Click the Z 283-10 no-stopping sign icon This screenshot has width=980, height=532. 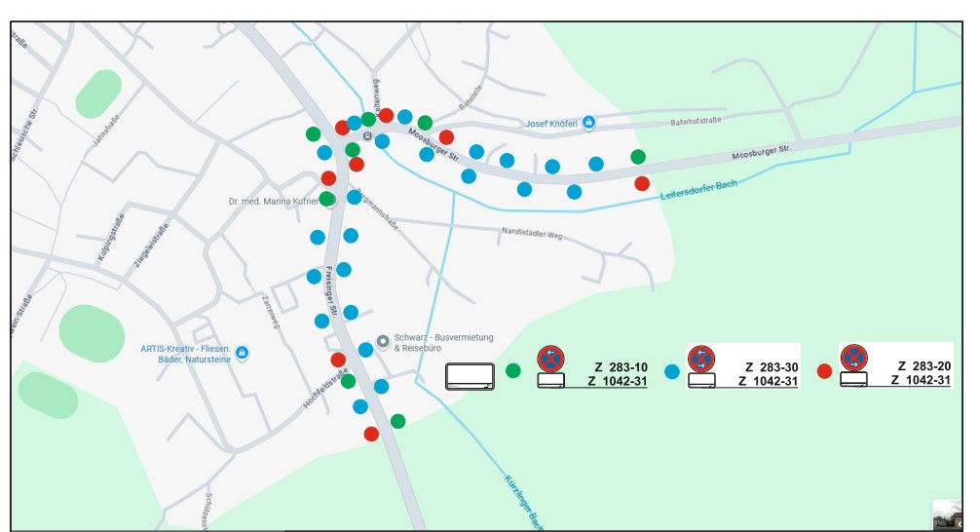pos(550,359)
